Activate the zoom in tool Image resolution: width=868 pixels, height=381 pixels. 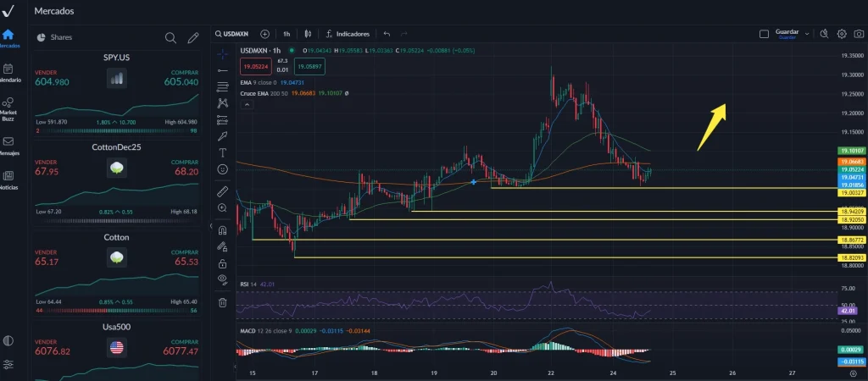click(223, 208)
